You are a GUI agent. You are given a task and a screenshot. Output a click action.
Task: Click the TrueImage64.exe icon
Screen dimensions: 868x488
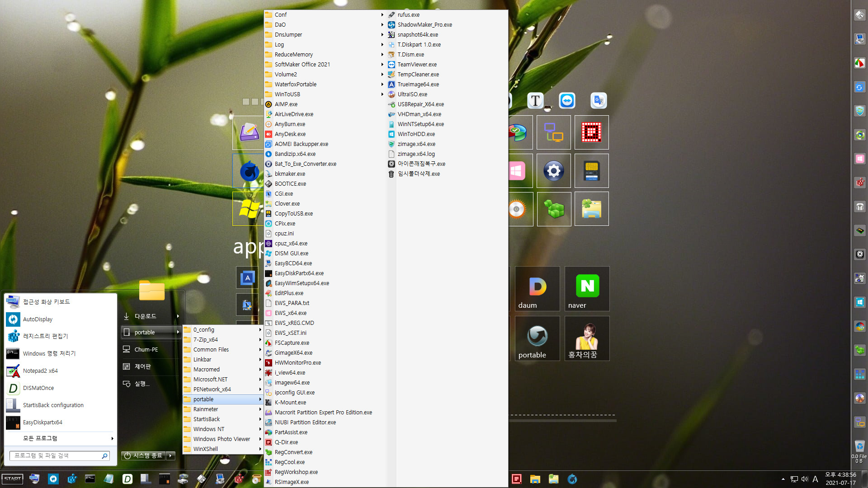tap(392, 84)
